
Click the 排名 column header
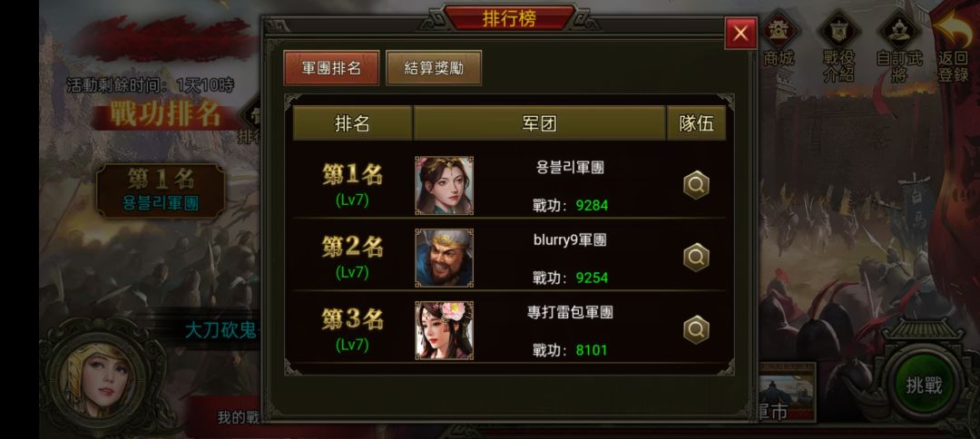coord(352,123)
